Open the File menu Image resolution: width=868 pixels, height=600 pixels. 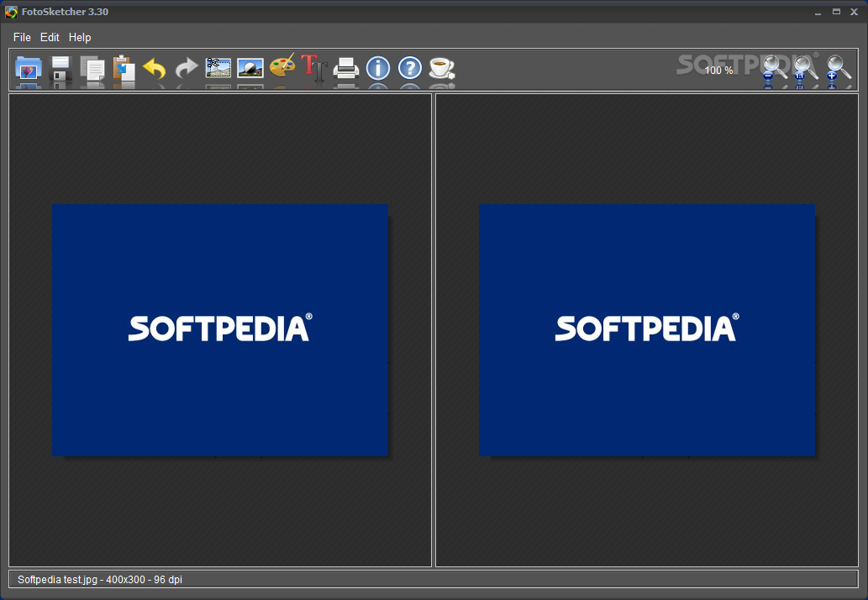(22, 37)
